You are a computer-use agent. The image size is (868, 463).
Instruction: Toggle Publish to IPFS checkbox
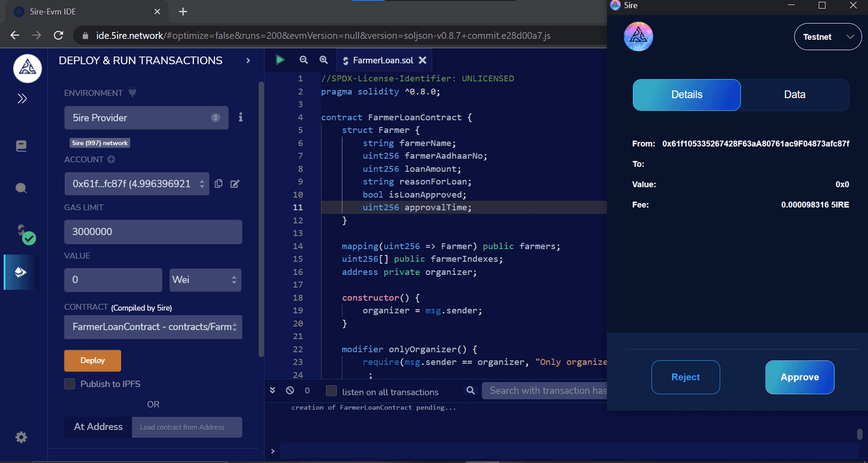(70, 384)
